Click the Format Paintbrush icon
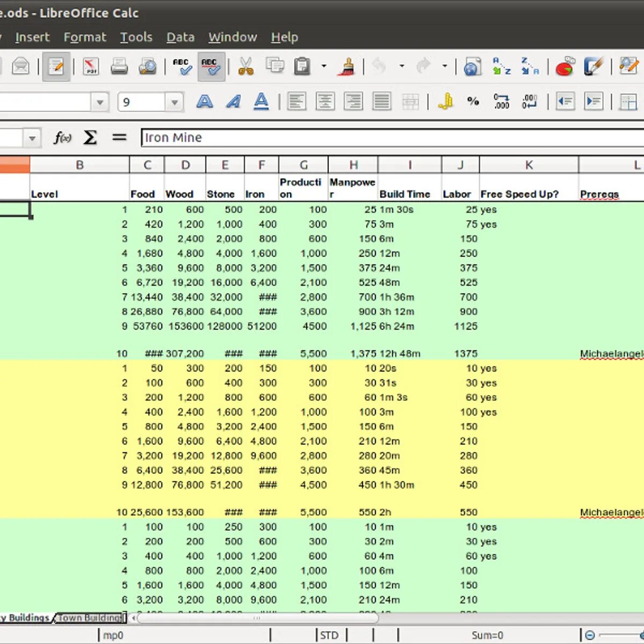644x644 pixels. tap(347, 67)
